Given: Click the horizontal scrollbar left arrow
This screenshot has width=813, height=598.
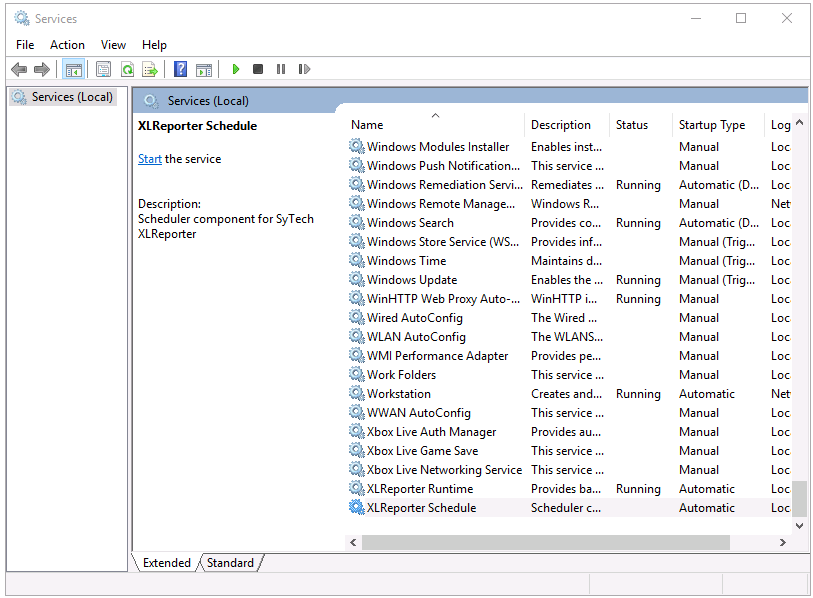Looking at the screenshot, I should tap(353, 543).
